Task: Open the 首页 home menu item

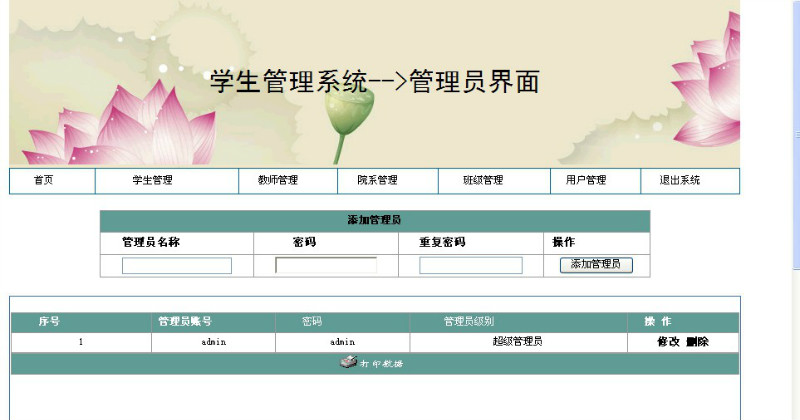Action: pyautogui.click(x=43, y=181)
